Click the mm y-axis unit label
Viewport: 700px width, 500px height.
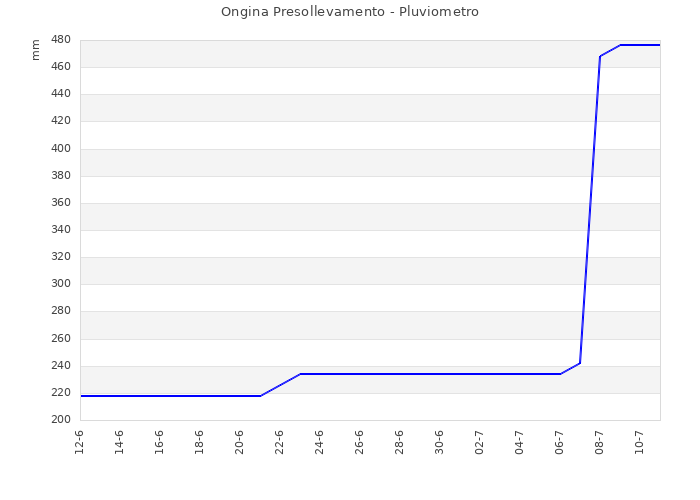35,50
